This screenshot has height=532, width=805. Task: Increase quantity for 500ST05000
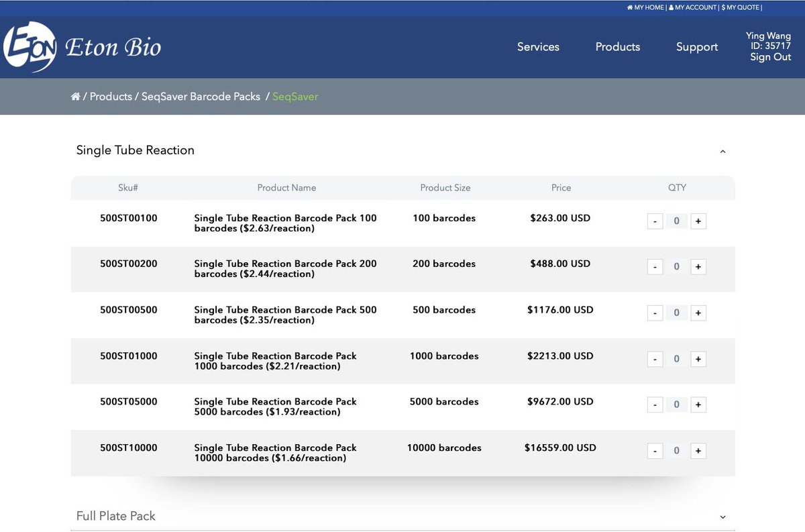pos(698,405)
